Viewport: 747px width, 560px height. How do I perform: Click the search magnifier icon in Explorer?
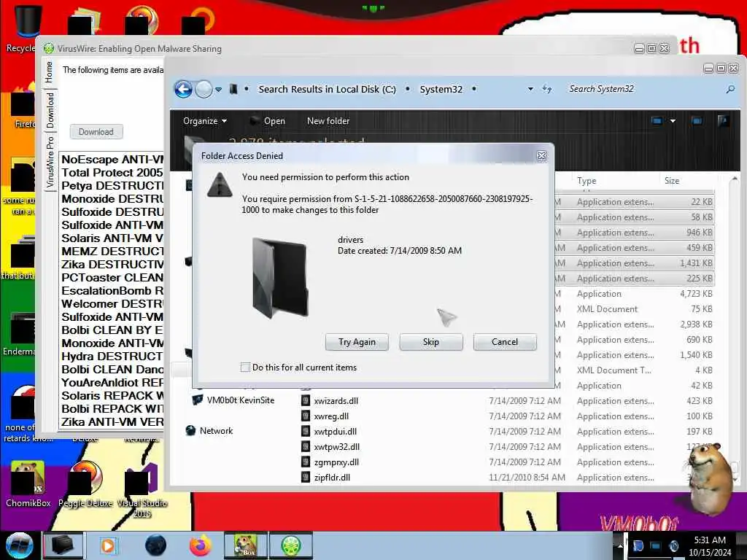click(x=729, y=89)
